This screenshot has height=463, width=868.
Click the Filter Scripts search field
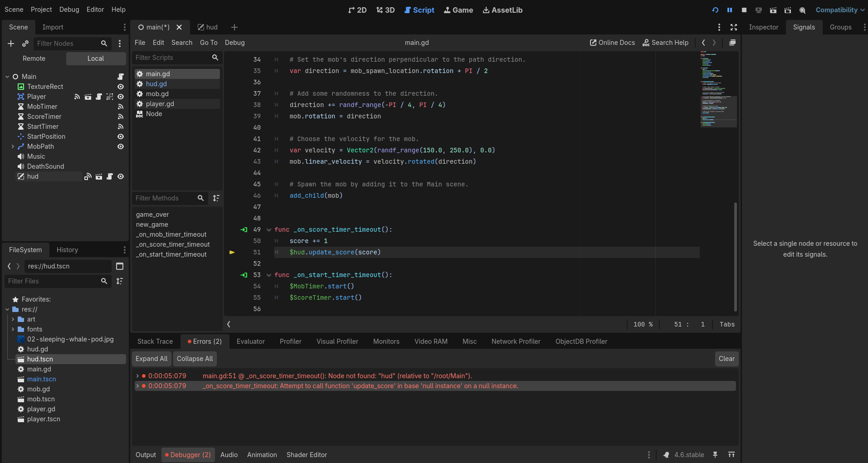click(x=172, y=58)
